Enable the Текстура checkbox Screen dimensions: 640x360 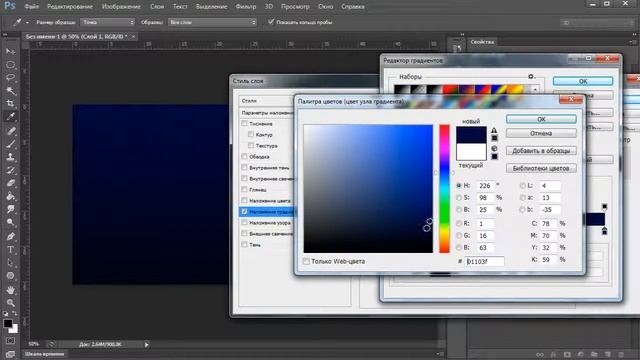[x=251, y=145]
